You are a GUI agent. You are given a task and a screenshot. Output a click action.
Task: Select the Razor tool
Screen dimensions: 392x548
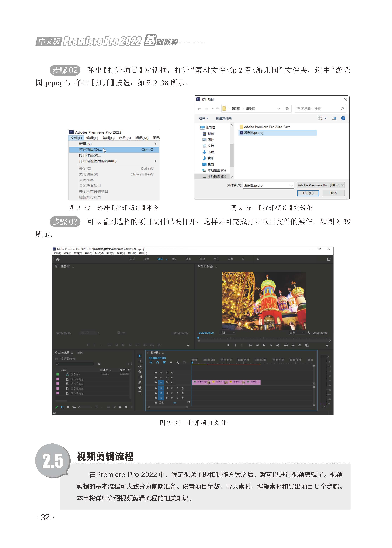[x=140, y=371]
